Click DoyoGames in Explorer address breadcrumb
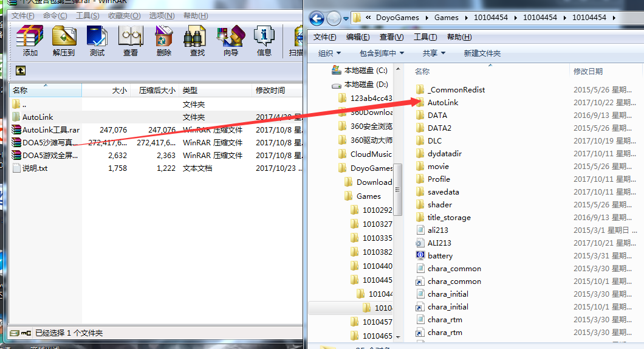The image size is (644, 349). tap(397, 18)
